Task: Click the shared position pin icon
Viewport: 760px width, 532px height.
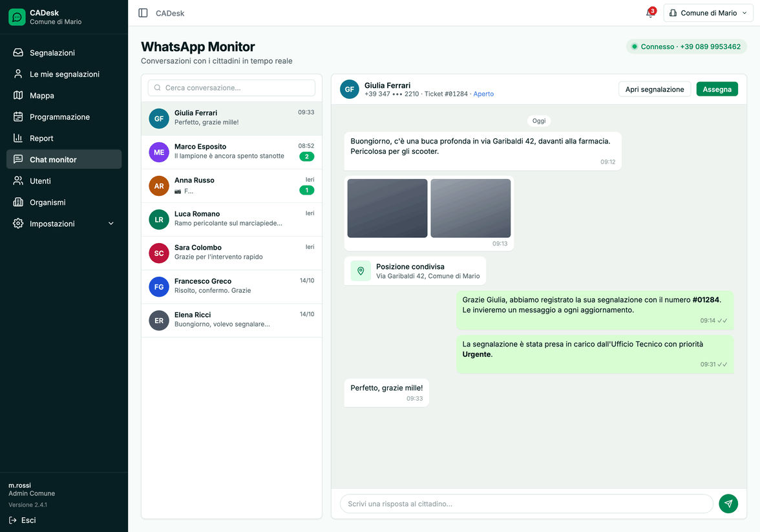Action: click(x=361, y=271)
